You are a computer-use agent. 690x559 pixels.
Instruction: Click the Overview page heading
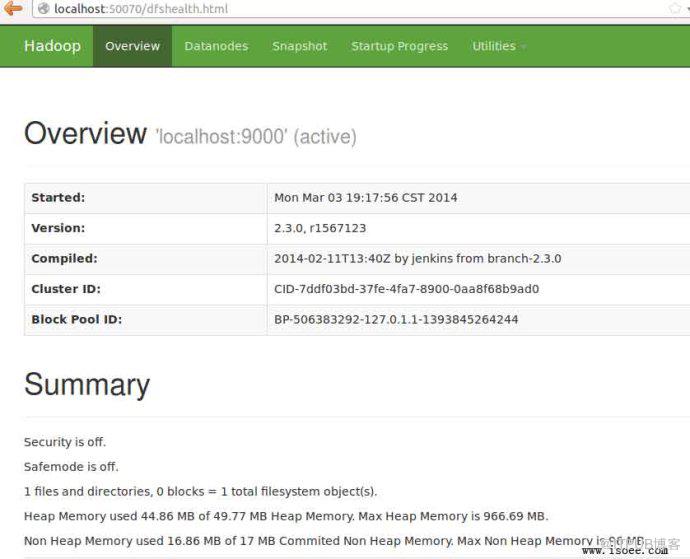click(85, 133)
